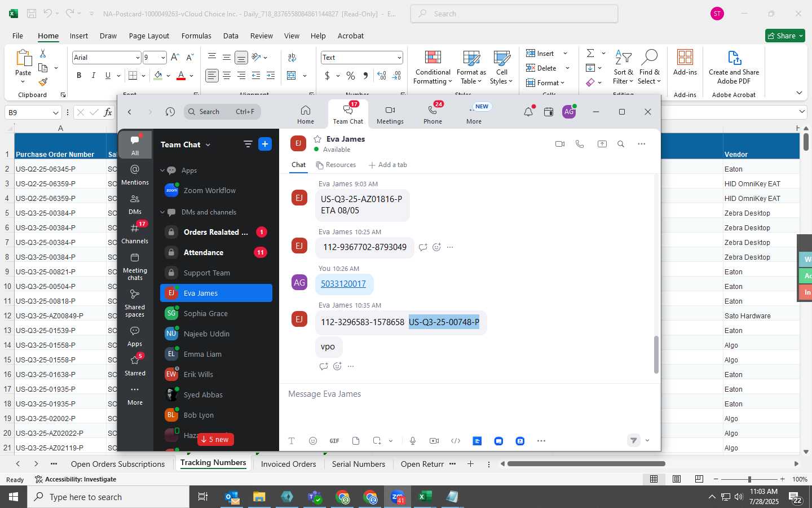The height and width of the screenshot is (508, 812).
Task: Open text formatting options in composer
Action: (292, 441)
